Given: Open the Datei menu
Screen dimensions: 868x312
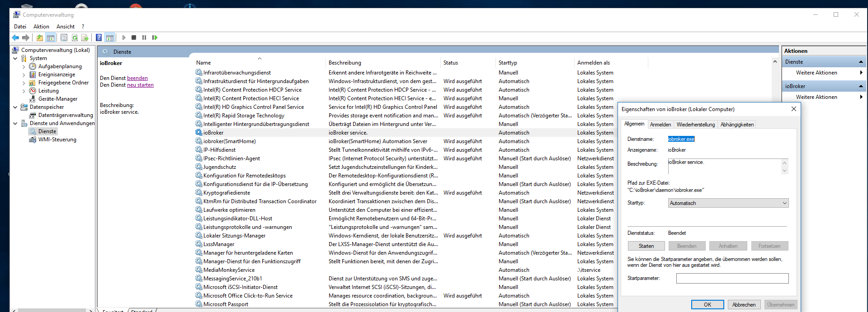Looking at the screenshot, I should pyautogui.click(x=20, y=27).
